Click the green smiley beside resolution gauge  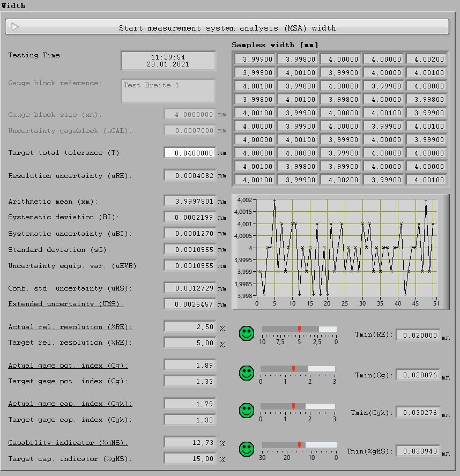tap(247, 333)
